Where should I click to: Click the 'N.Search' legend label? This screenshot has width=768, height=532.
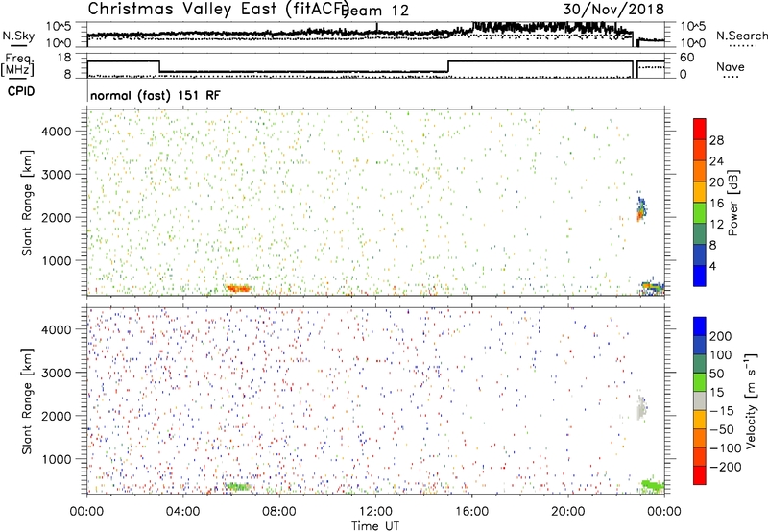pyautogui.click(x=741, y=36)
